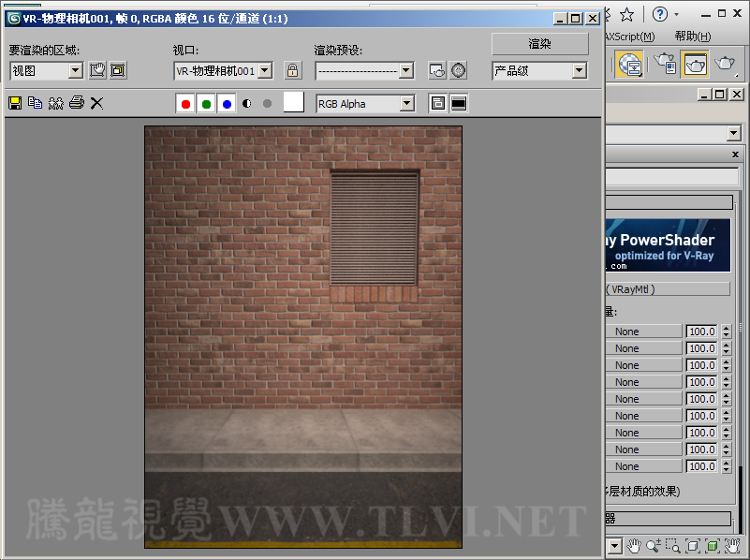Click the save image floppy disk icon
750x560 pixels.
(x=15, y=103)
